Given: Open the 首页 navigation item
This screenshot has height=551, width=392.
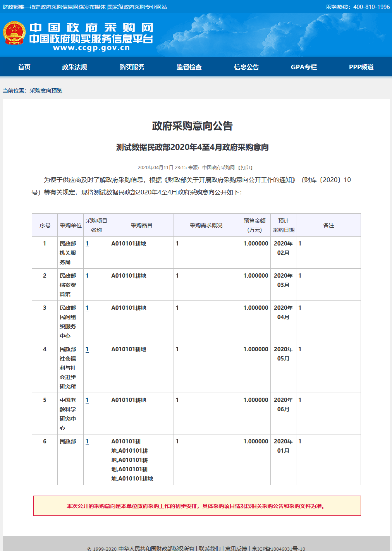Looking at the screenshot, I should click(x=25, y=67).
